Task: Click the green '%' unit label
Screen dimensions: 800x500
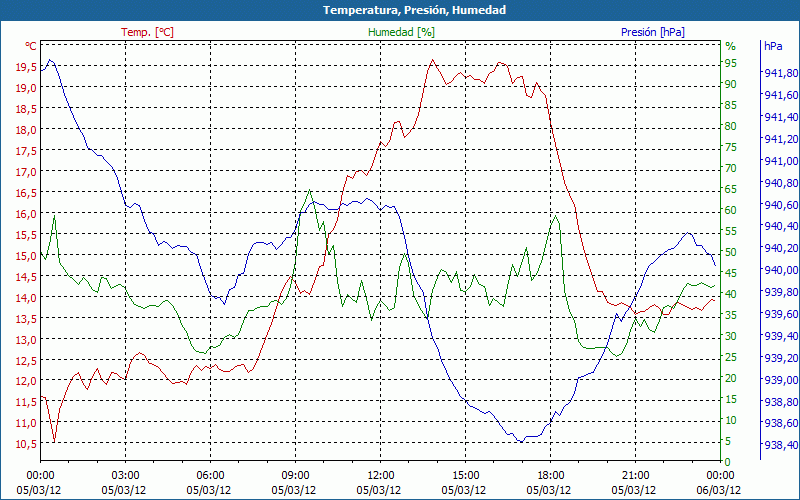Action: 731,46
